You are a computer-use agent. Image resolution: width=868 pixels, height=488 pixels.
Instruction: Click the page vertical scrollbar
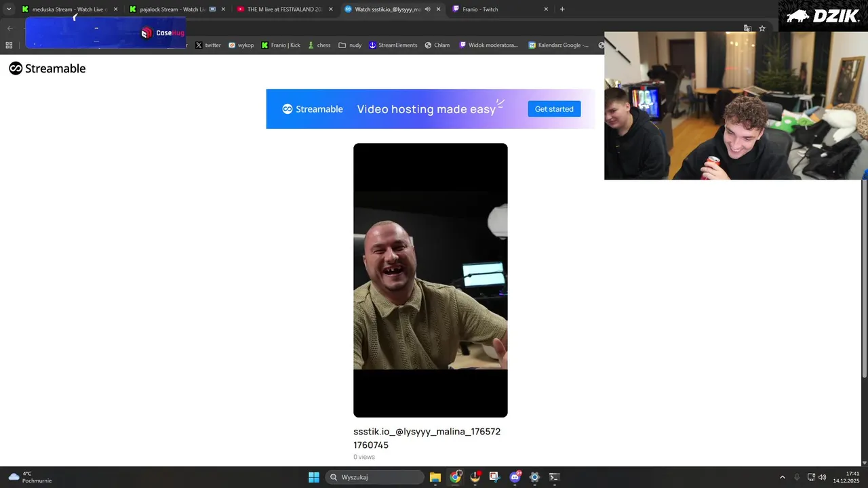click(865, 278)
